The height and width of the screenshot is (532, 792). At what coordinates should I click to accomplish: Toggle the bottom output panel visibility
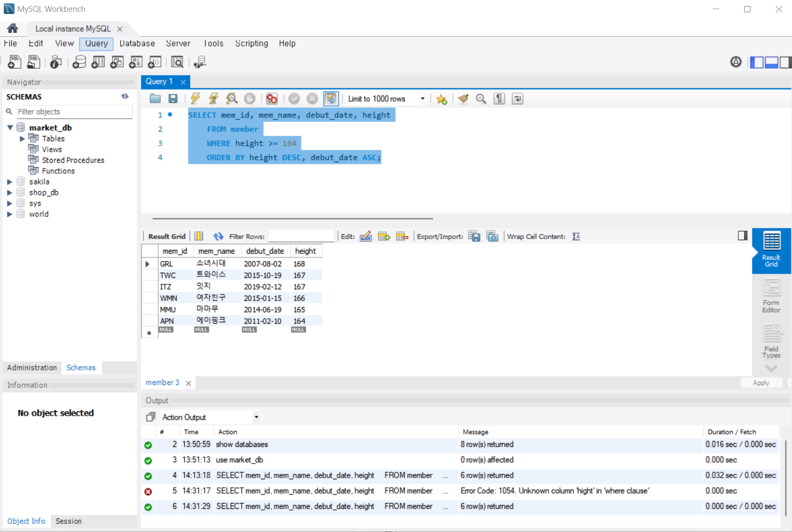pos(772,62)
